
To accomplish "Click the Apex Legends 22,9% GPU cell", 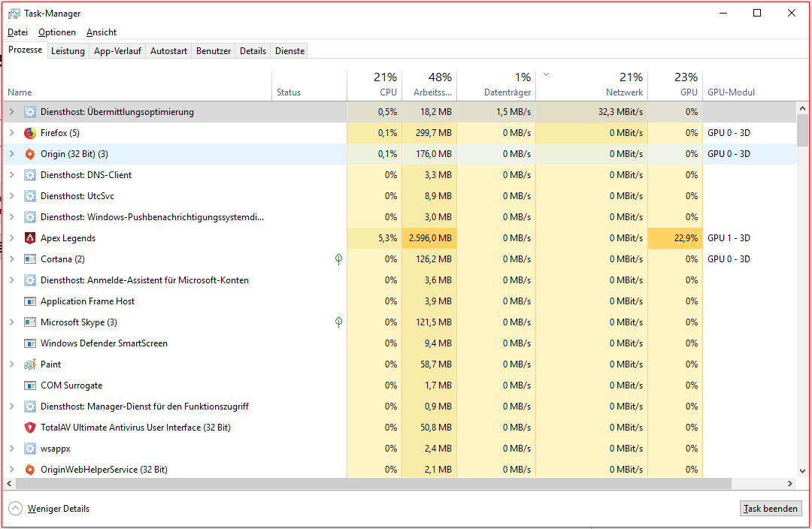I will 675,238.
